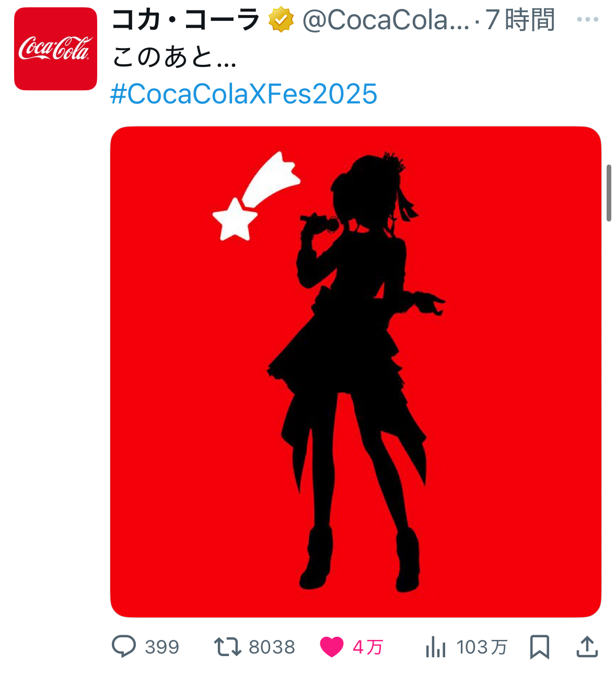Open the 7時間 timestamp link

pos(520,20)
